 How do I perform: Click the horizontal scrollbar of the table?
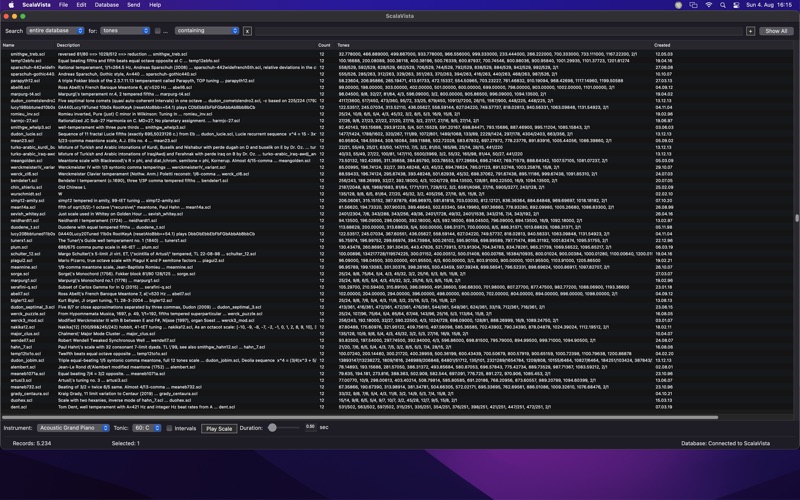pos(360,417)
